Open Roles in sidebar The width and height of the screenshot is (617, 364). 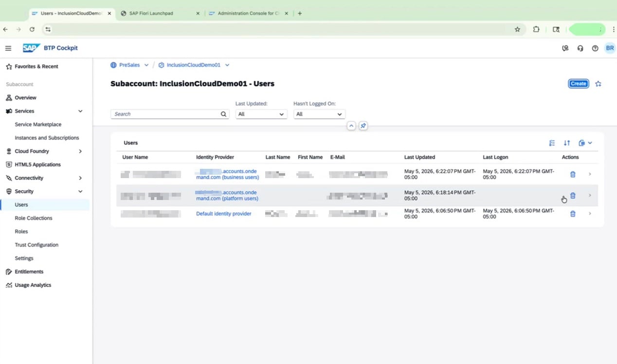point(21,232)
